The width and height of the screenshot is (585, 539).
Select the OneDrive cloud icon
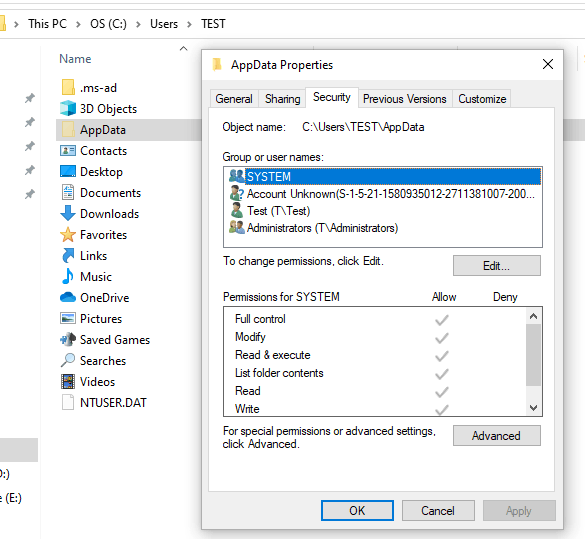point(68,297)
